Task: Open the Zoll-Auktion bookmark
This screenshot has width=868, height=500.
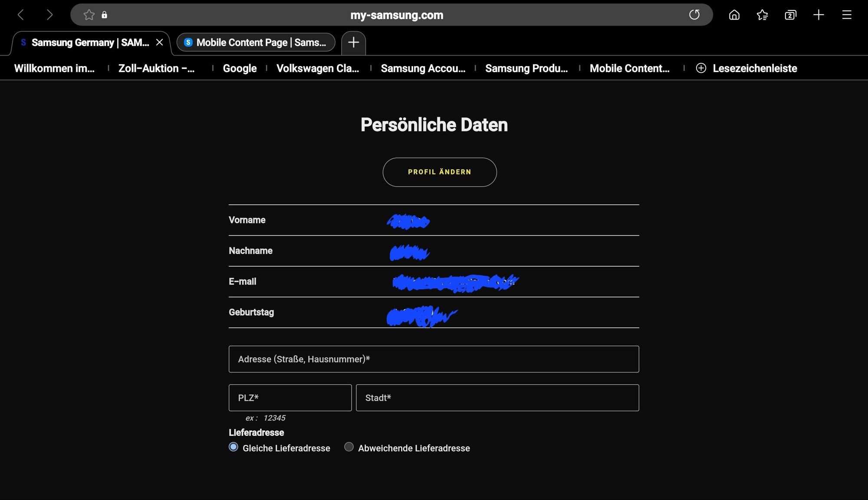Action: pos(156,69)
